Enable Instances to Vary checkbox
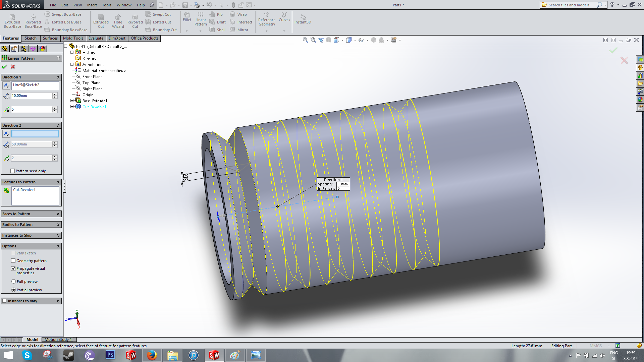Image resolution: width=644 pixels, height=362 pixels. pyautogui.click(x=4, y=301)
